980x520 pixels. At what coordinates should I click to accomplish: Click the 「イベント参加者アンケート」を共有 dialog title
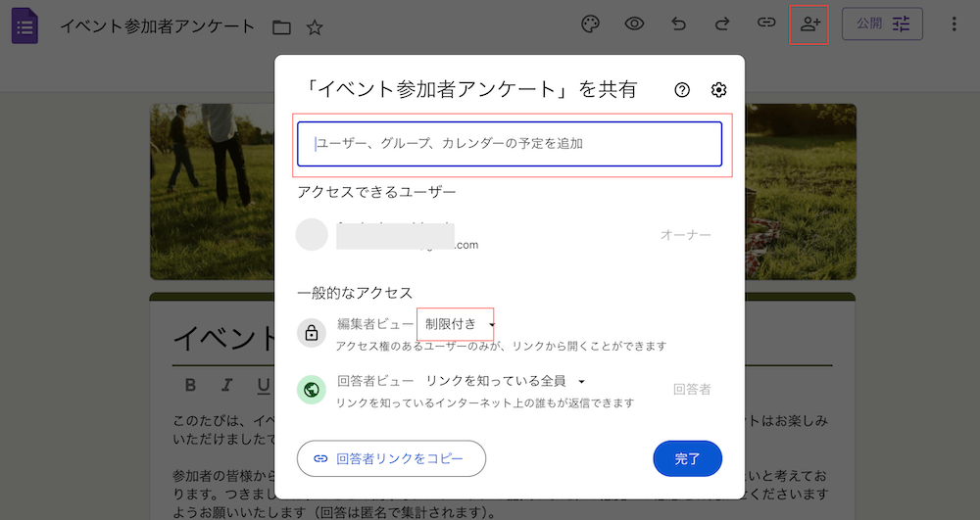(x=468, y=89)
